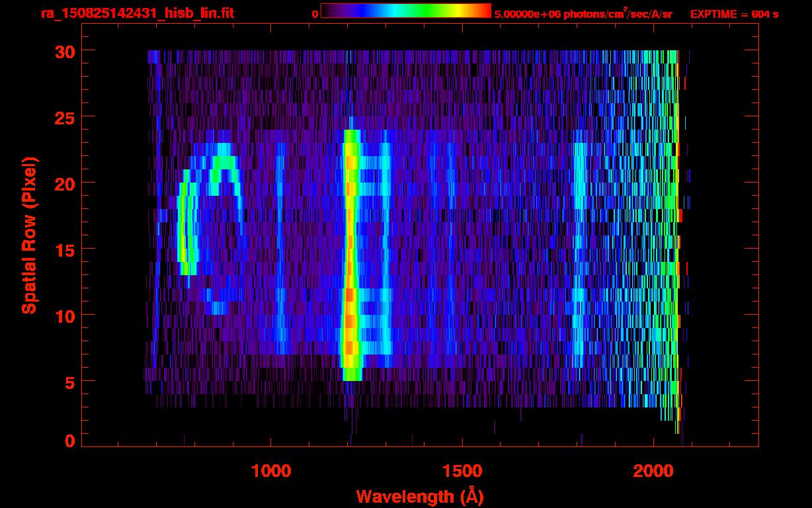Click the Spatial Row (Pixel) axis title
Screen dimensions: 812x508
pyautogui.click(x=30, y=235)
